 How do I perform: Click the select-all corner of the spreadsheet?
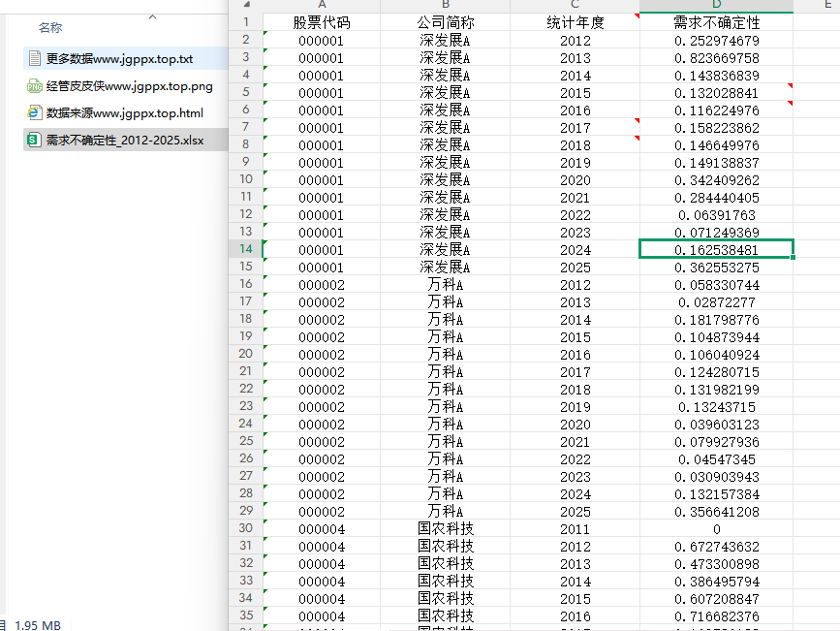[246, 5]
